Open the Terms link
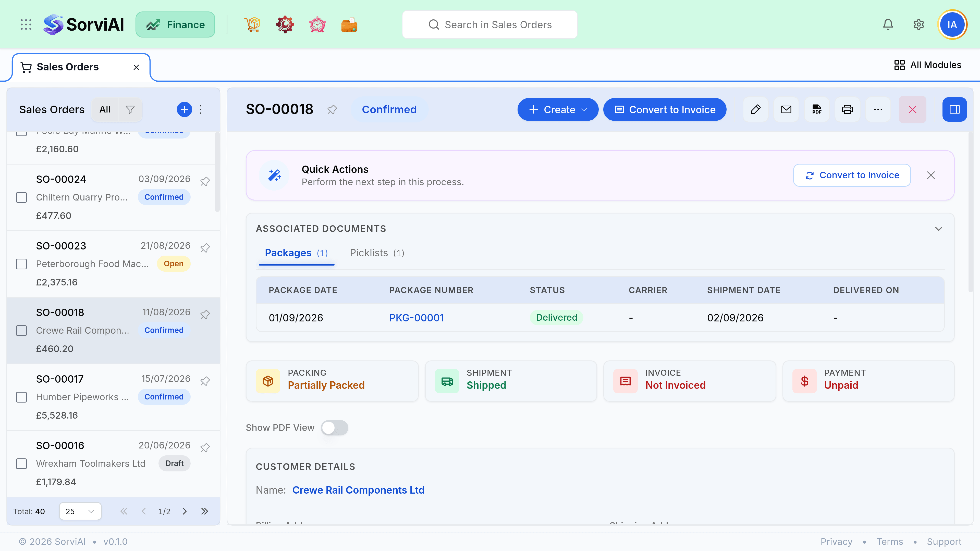Image resolution: width=980 pixels, height=551 pixels. pos(889,542)
